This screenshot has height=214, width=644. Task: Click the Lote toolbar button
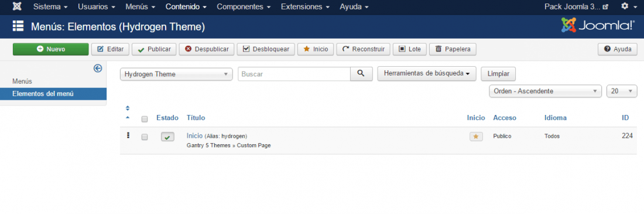click(x=409, y=49)
